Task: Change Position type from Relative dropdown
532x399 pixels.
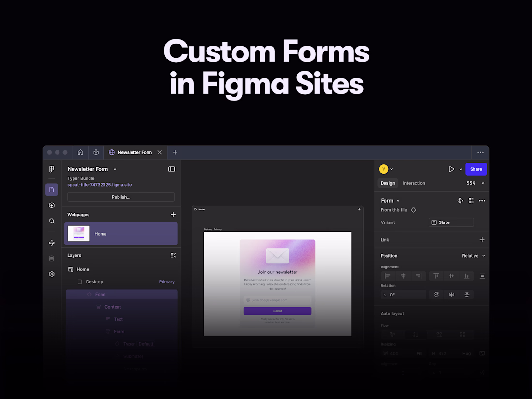Action: coord(473,256)
